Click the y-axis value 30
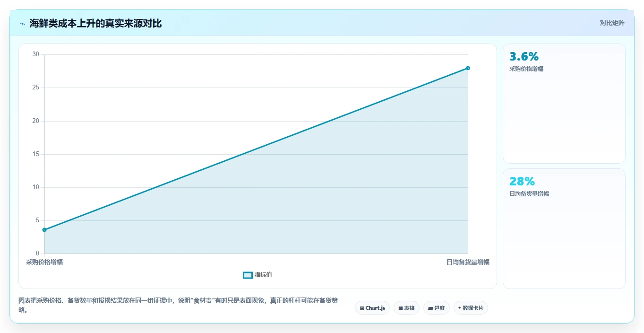 click(x=36, y=54)
